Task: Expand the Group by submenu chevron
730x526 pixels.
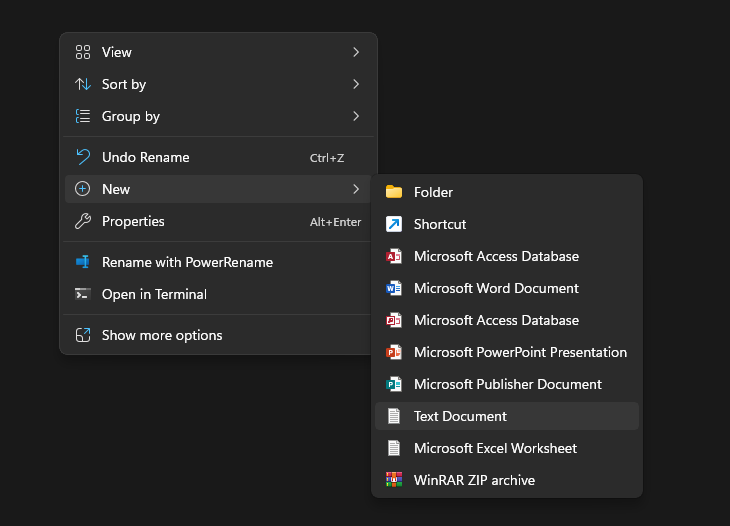Action: tap(356, 116)
